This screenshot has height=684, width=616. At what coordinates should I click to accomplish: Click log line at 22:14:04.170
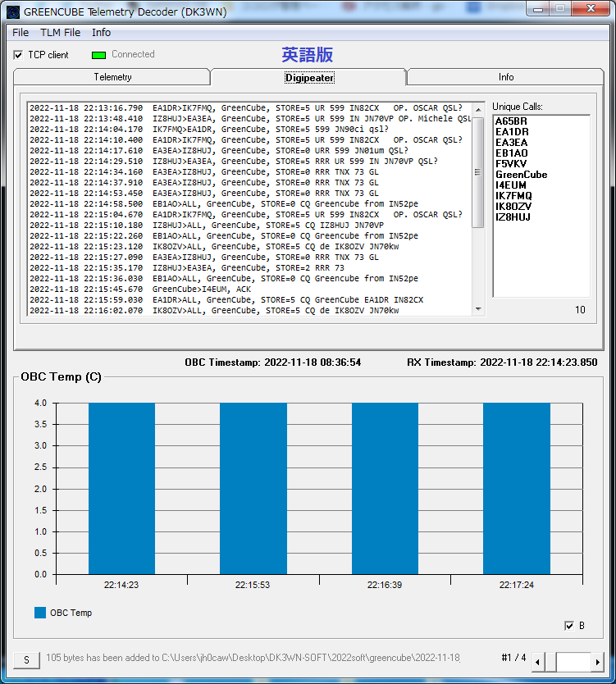pos(208,129)
